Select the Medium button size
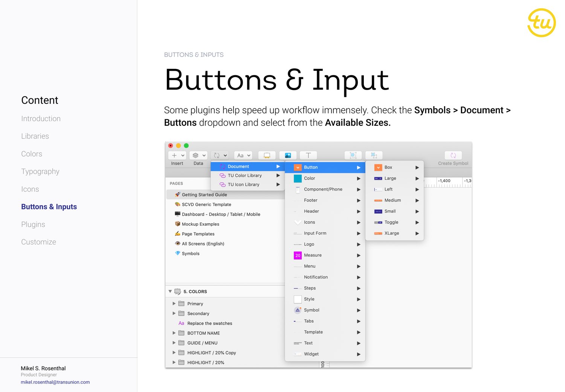 pos(394,200)
